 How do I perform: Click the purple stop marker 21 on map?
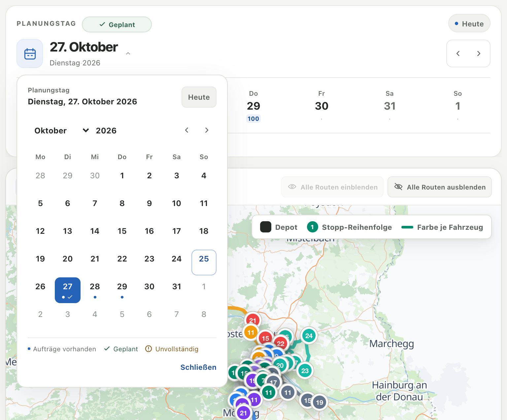[243, 413]
